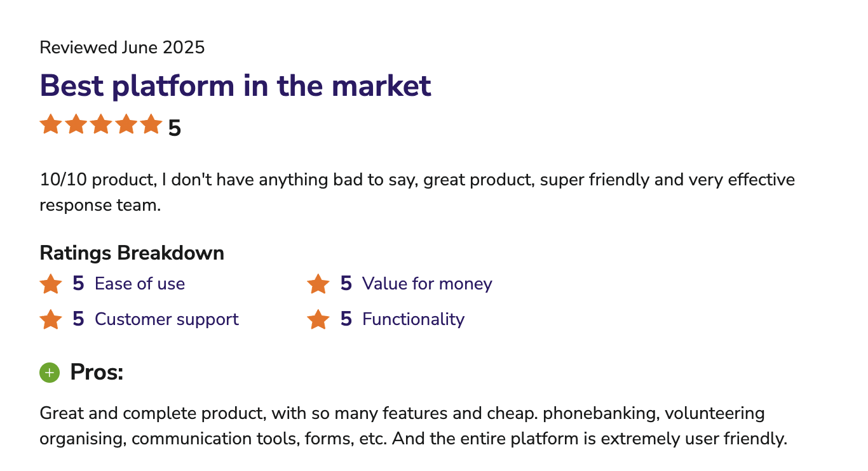Click the Ease of use label
The image size is (868, 471).
click(x=140, y=284)
